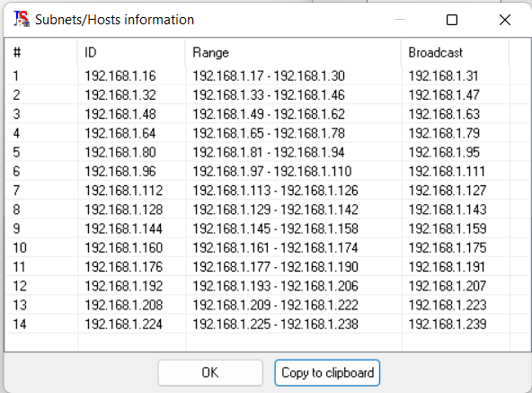Click broadcast address 192.168.1.63
532x393 pixels.
pyautogui.click(x=444, y=114)
